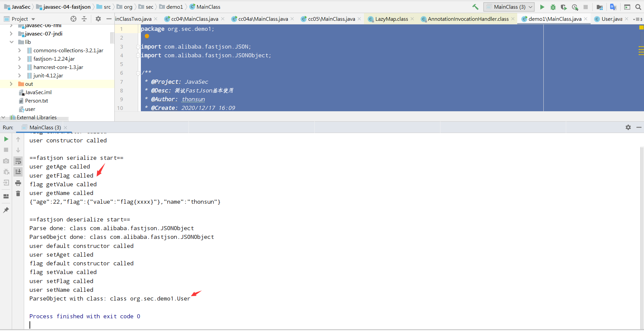The height and width of the screenshot is (331, 644).
Task: Open the AnnotationInvocationHandler.class tab
Action: tap(468, 19)
